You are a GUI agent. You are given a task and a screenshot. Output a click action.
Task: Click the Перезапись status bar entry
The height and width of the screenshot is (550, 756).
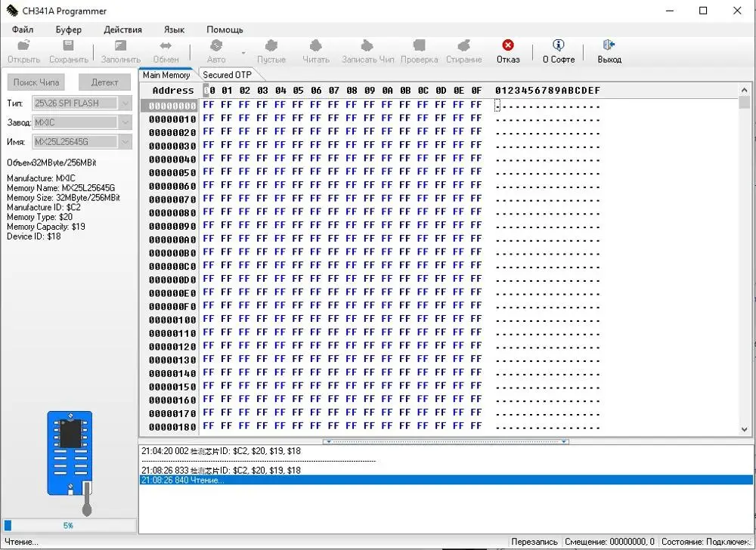pos(534,542)
